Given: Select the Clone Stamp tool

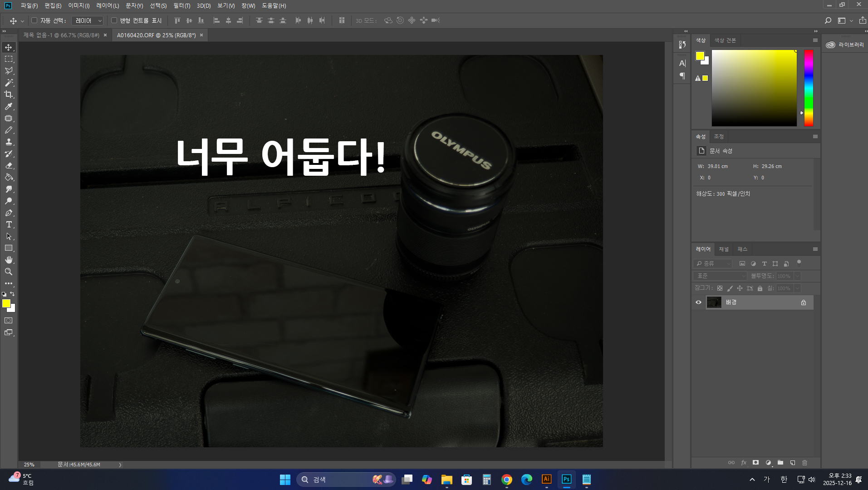Looking at the screenshot, I should (x=9, y=142).
